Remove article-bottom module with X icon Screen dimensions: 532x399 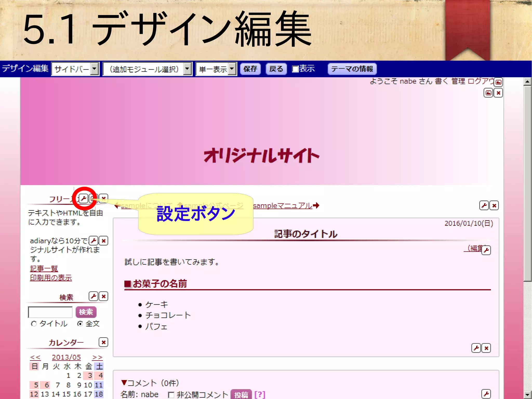click(486, 348)
